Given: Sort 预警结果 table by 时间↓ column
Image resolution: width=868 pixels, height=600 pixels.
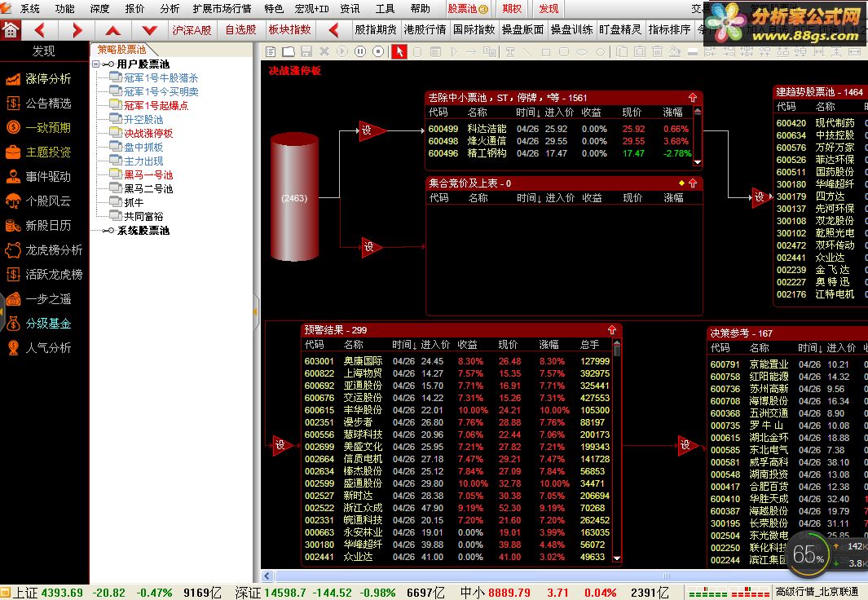Looking at the screenshot, I should 404,344.
